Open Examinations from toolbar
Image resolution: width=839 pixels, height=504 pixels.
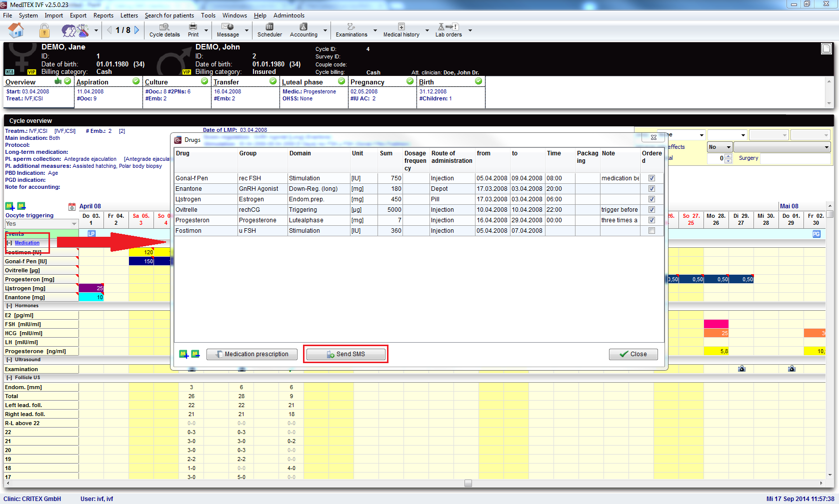pyautogui.click(x=351, y=30)
